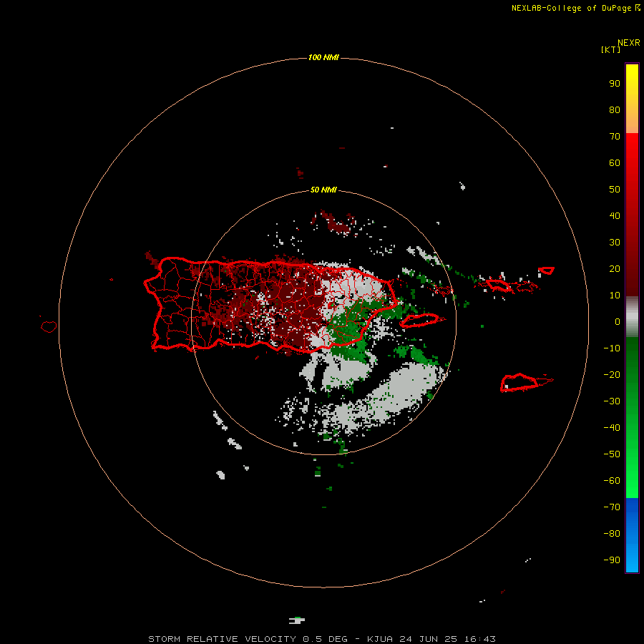The height and width of the screenshot is (644, 644).
Task: Click the NEXR label above color scale
Action: click(629, 43)
